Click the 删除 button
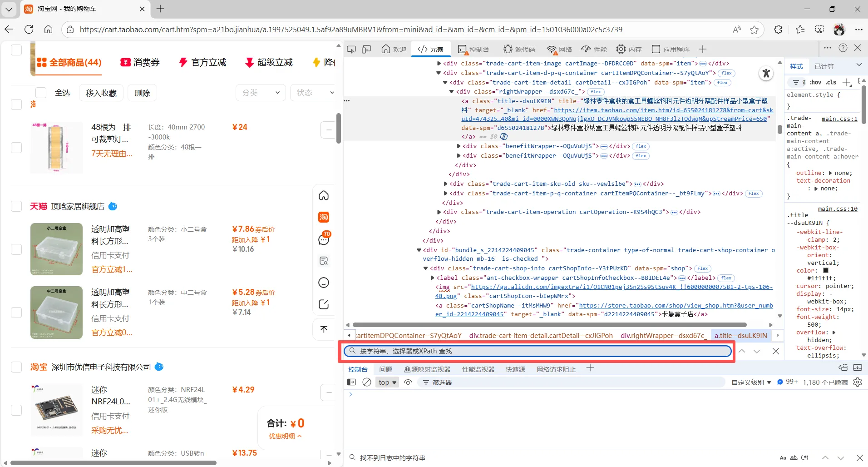The height and width of the screenshot is (467, 868). [x=142, y=93]
